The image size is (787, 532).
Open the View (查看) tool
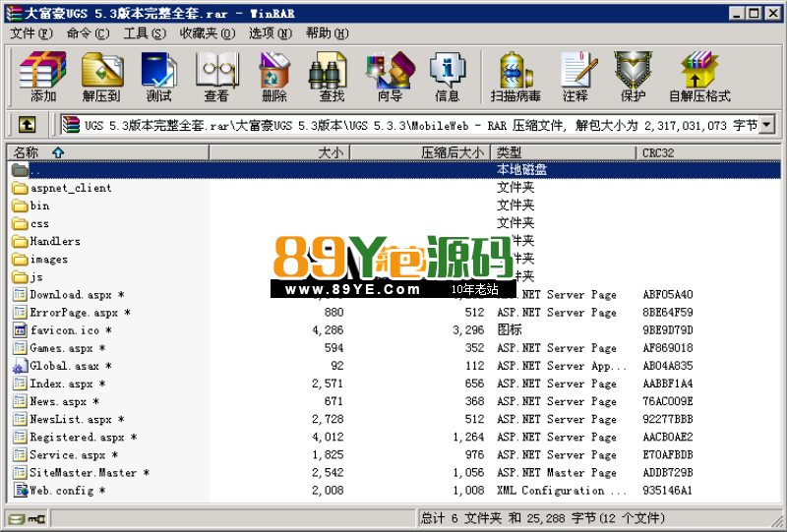[x=216, y=77]
